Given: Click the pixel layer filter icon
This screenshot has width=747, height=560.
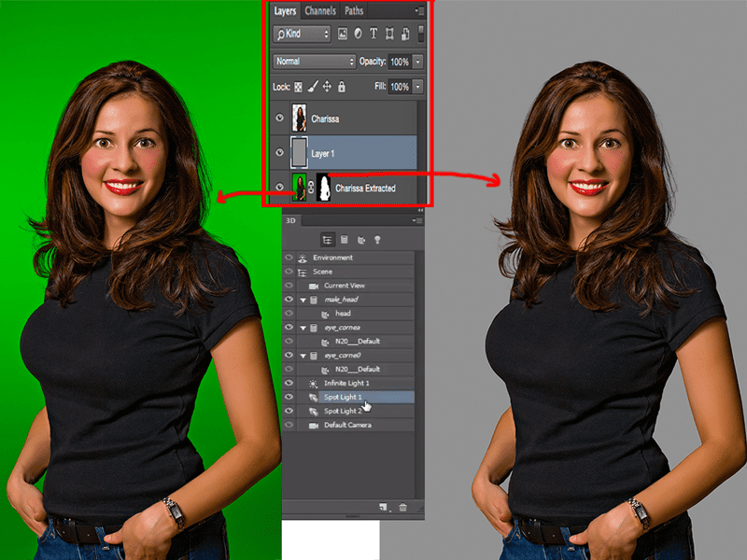Looking at the screenshot, I should (342, 34).
